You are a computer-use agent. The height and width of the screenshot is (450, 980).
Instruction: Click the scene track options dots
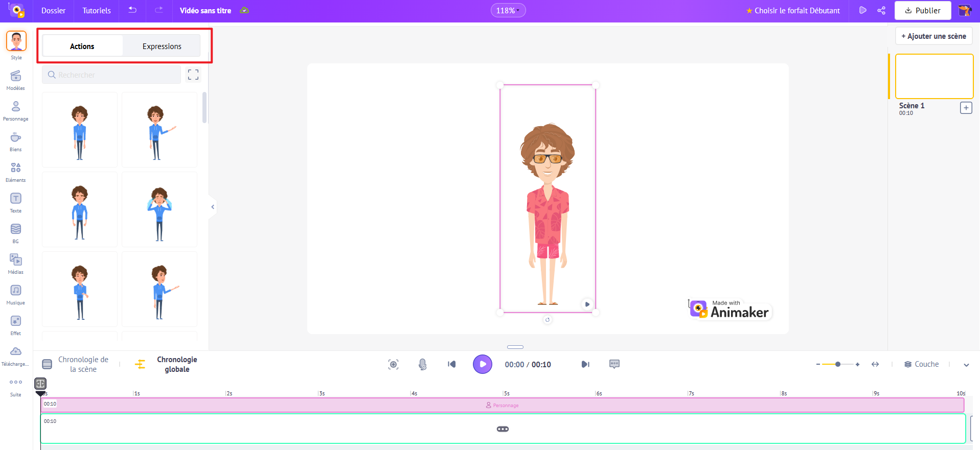click(503, 429)
